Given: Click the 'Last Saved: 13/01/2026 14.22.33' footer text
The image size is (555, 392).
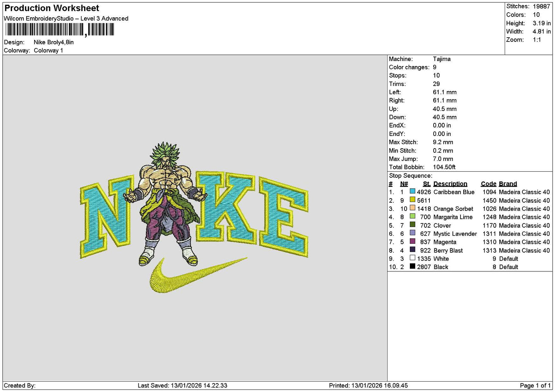Looking at the screenshot, I should point(182,385).
